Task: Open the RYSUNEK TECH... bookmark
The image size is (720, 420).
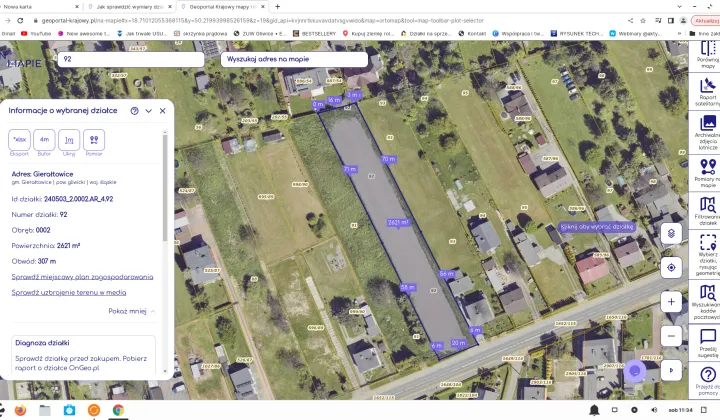Action: pos(577,34)
